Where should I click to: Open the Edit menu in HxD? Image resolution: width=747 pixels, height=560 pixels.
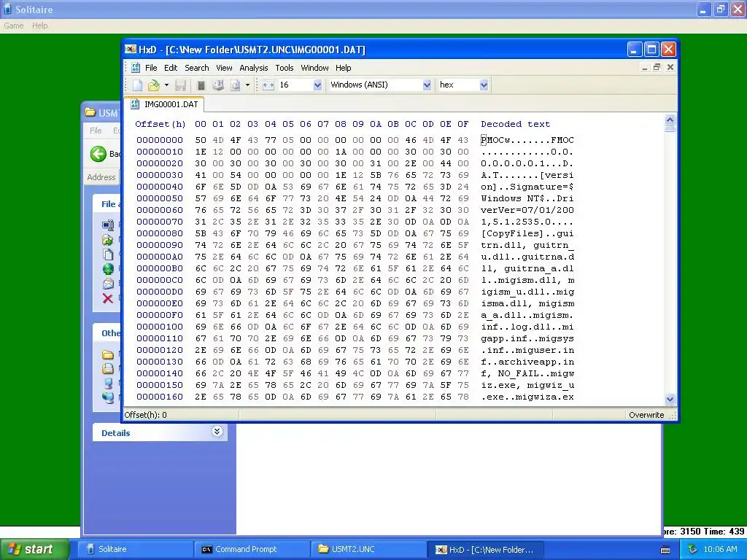click(x=171, y=68)
